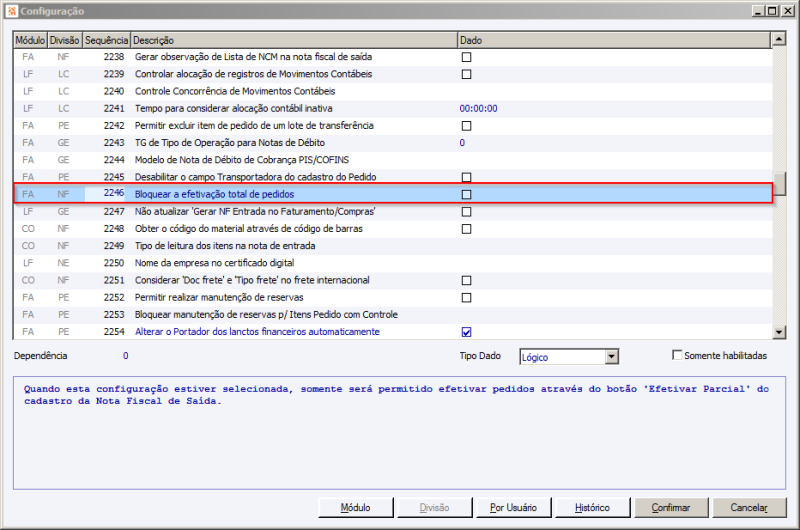The height and width of the screenshot is (530, 800).
Task: Enable Permitir realizar manutenção de reservas checkbox
Action: 466,298
